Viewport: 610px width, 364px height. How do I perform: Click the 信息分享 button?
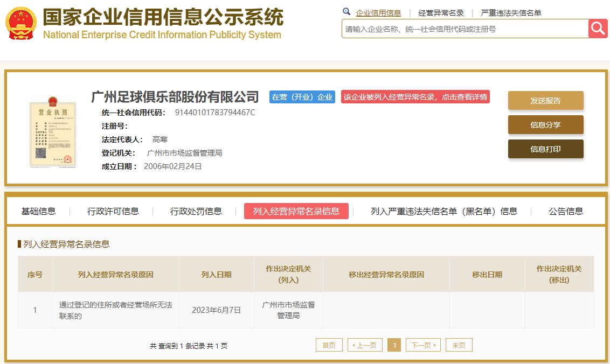[x=545, y=125]
